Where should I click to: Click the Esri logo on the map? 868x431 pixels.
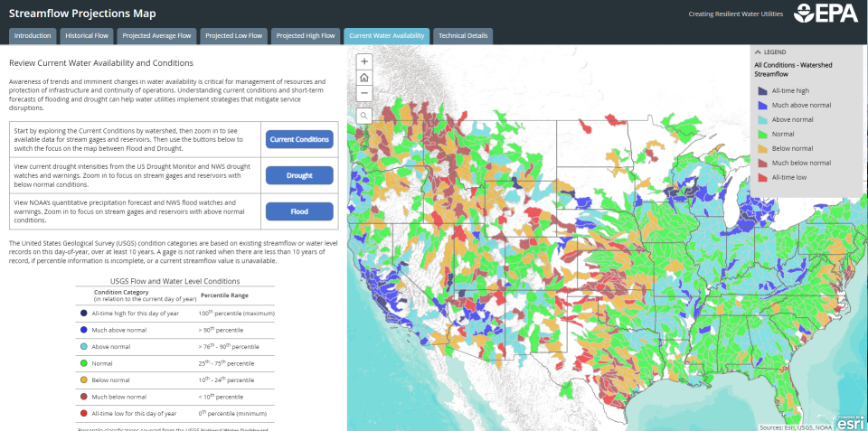(851, 422)
